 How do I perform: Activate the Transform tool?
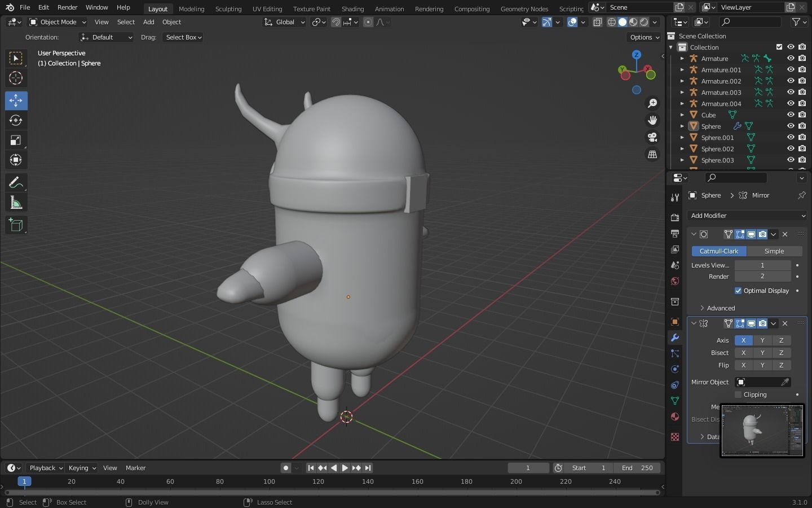(x=16, y=160)
